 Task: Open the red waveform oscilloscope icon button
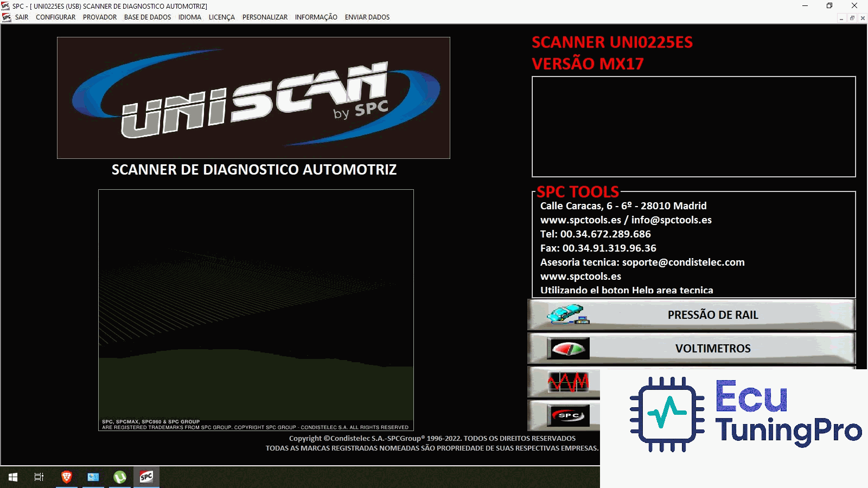click(x=567, y=382)
